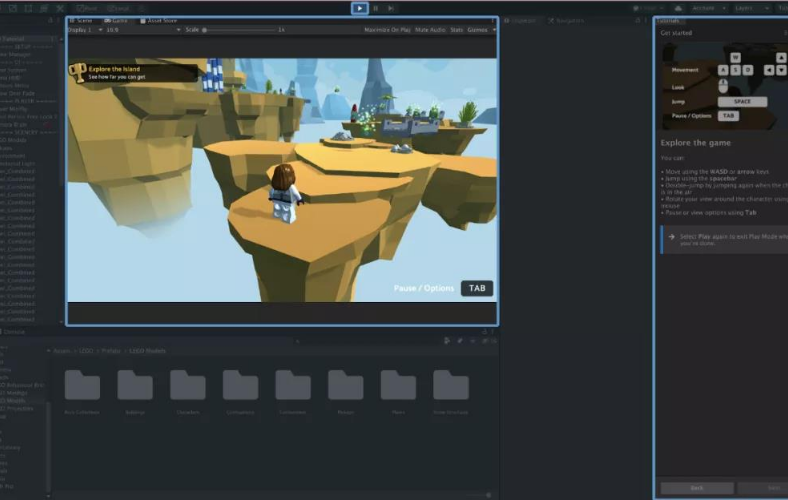The width and height of the screenshot is (788, 500).
Task: Adjust the Game view Scale slider
Action: click(240, 30)
